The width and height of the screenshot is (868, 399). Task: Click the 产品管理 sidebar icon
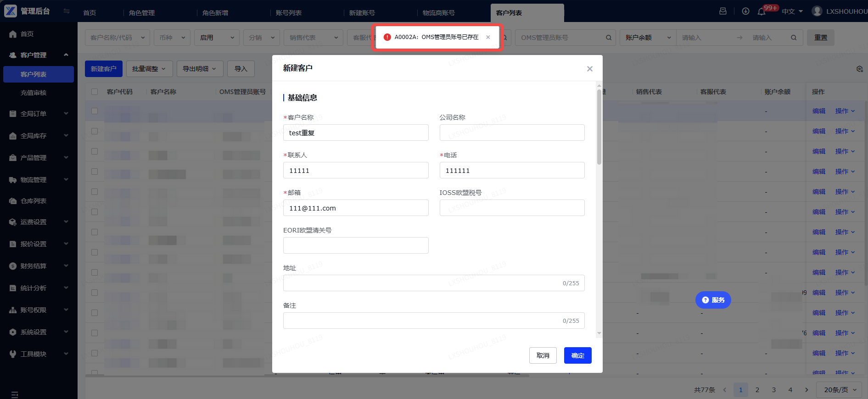13,158
